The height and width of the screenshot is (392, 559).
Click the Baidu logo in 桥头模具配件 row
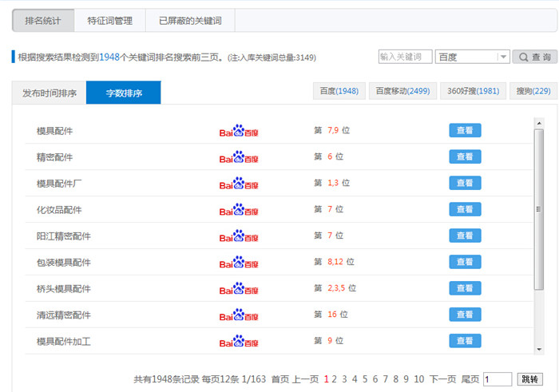[239, 288]
